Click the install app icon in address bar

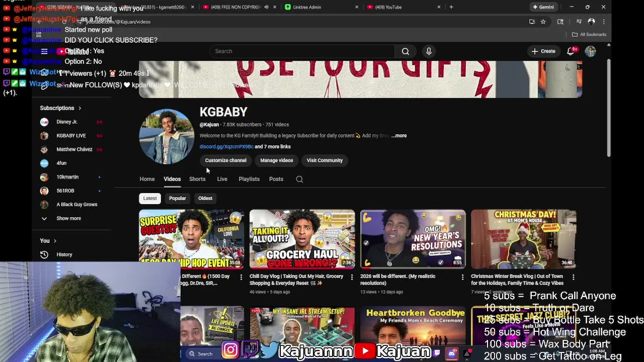(x=532, y=22)
